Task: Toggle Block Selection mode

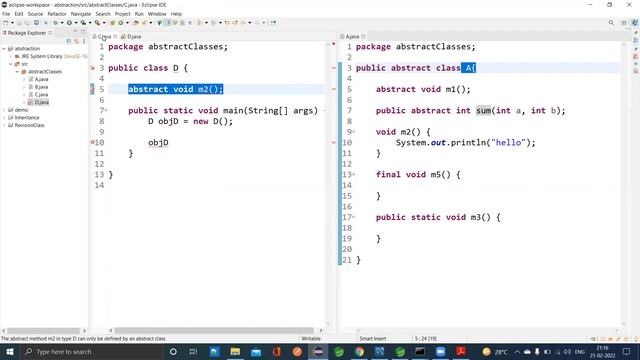Action: [x=182, y=23]
